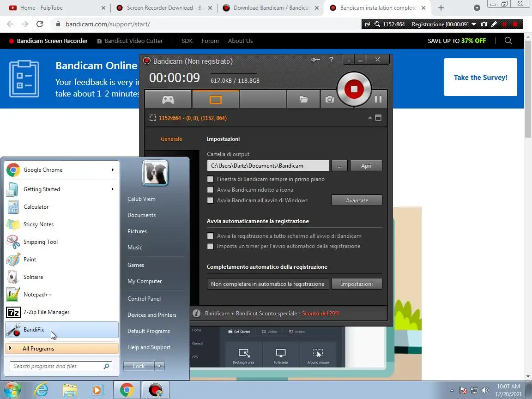Switch to Screen Recorder Download tab
Image resolution: width=532 pixels, height=399 pixels.
click(164, 8)
